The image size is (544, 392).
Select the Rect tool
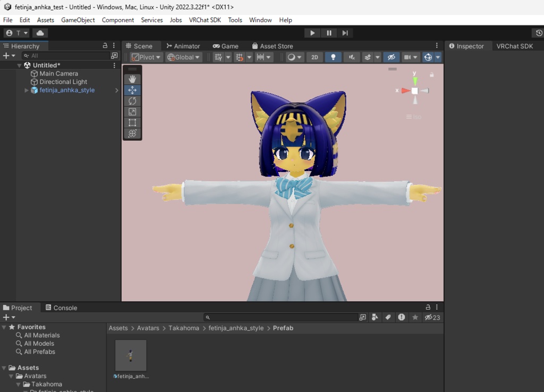132,123
